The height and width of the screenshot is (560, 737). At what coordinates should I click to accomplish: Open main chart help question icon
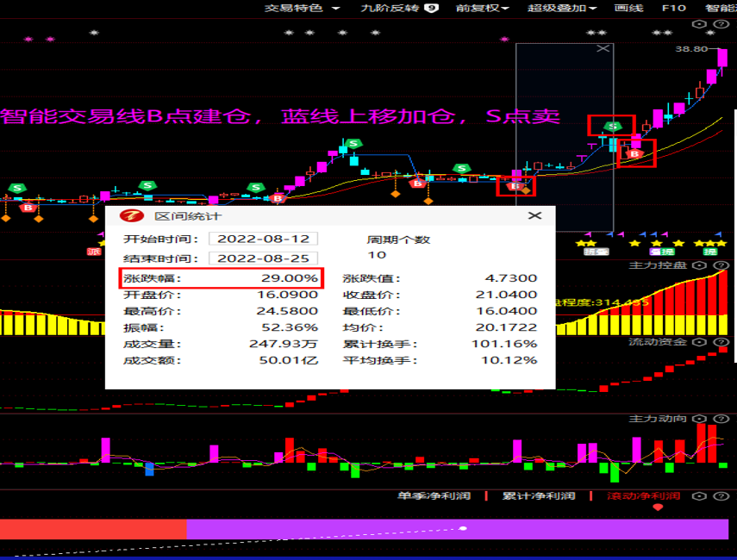(x=721, y=24)
